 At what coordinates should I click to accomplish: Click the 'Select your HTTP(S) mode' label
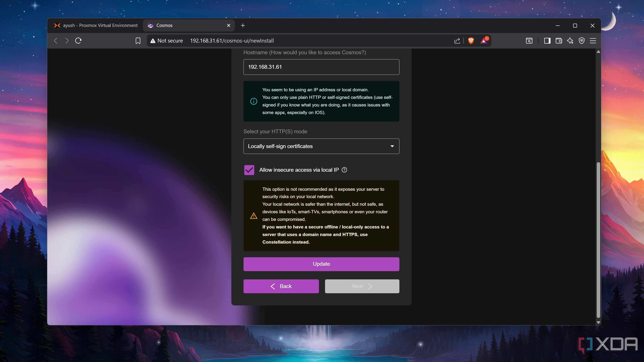click(x=275, y=131)
